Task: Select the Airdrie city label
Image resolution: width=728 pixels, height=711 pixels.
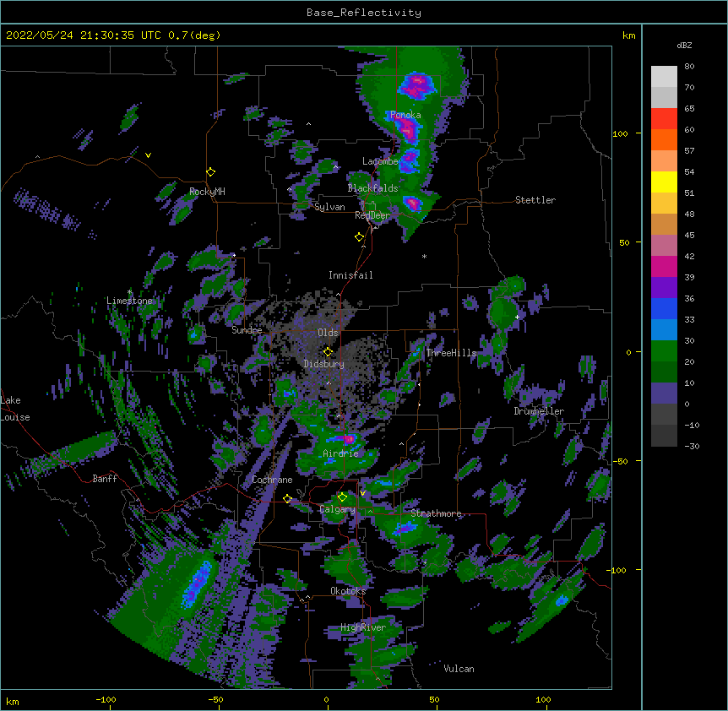Action: 341,453
